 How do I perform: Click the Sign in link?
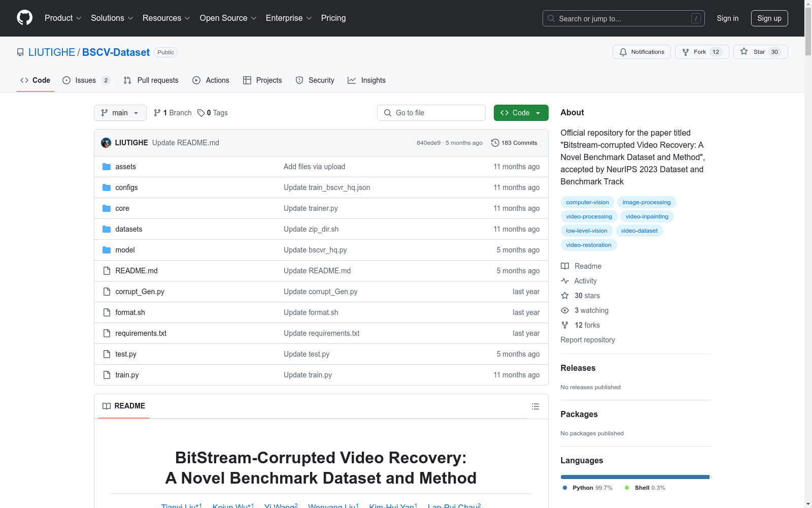[x=728, y=18]
